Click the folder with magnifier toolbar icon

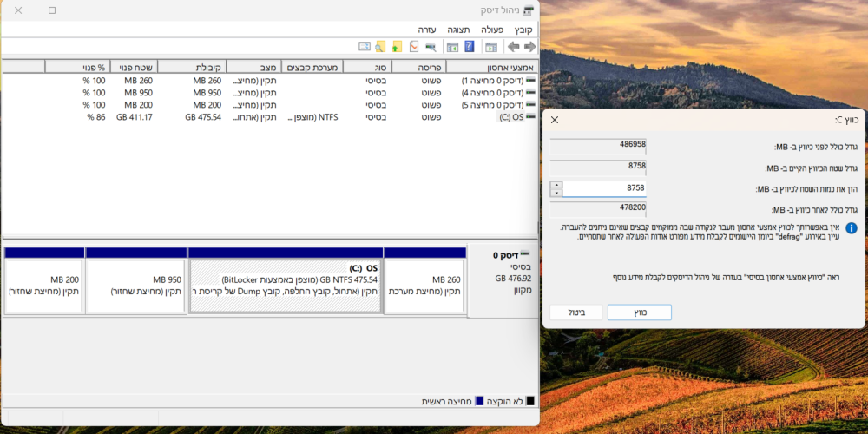[x=380, y=47]
